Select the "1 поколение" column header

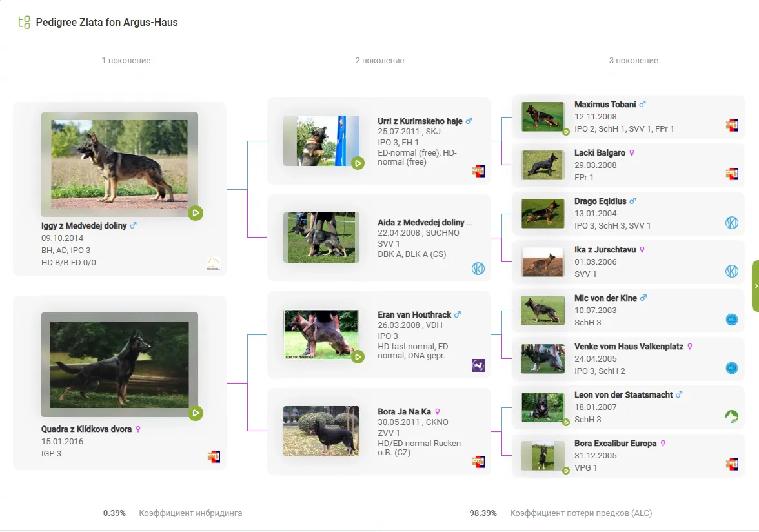point(126,61)
